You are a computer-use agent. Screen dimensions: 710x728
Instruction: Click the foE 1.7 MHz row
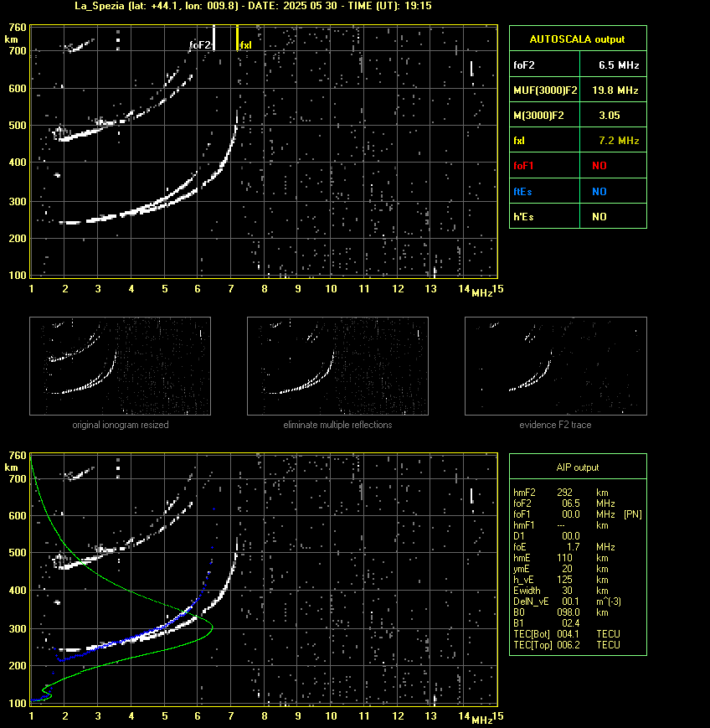(563, 547)
